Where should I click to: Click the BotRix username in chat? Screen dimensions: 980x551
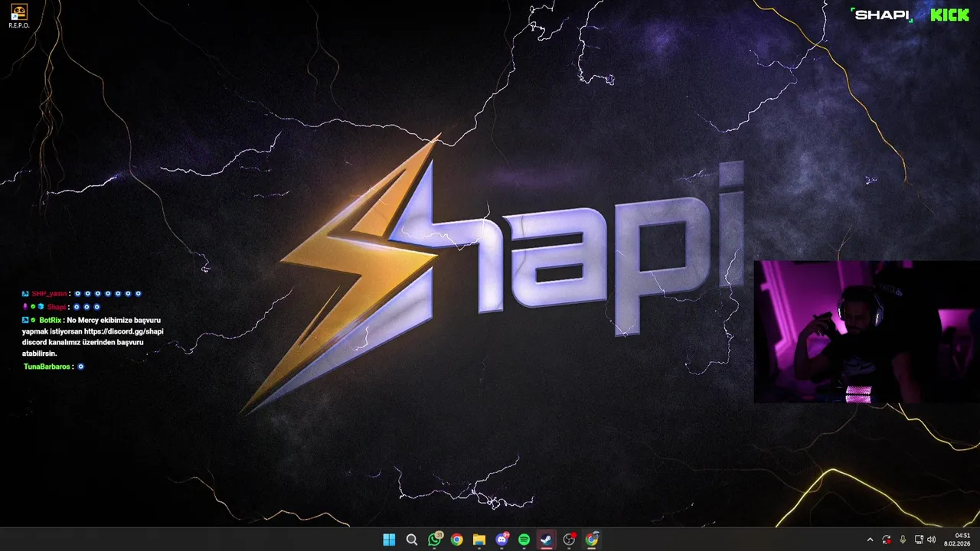(x=50, y=320)
